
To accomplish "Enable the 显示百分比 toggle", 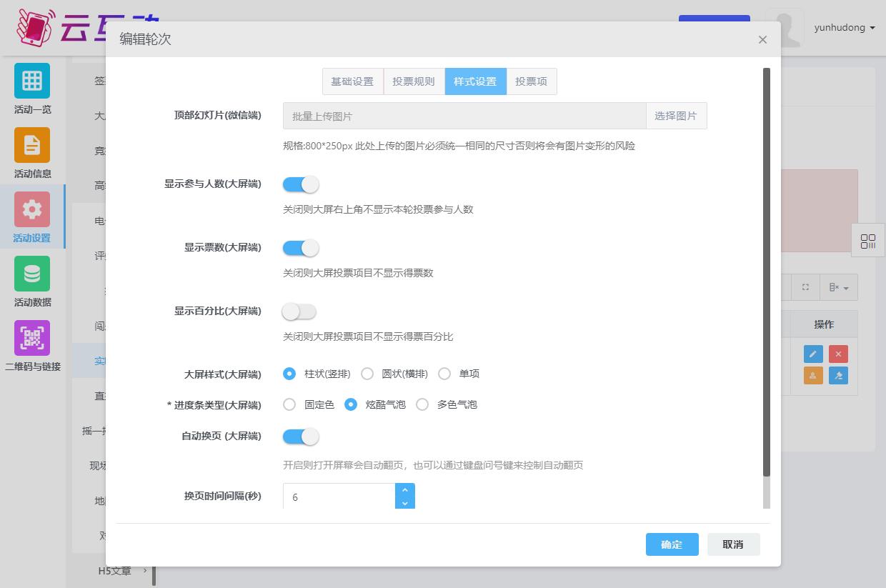I will tap(300, 312).
